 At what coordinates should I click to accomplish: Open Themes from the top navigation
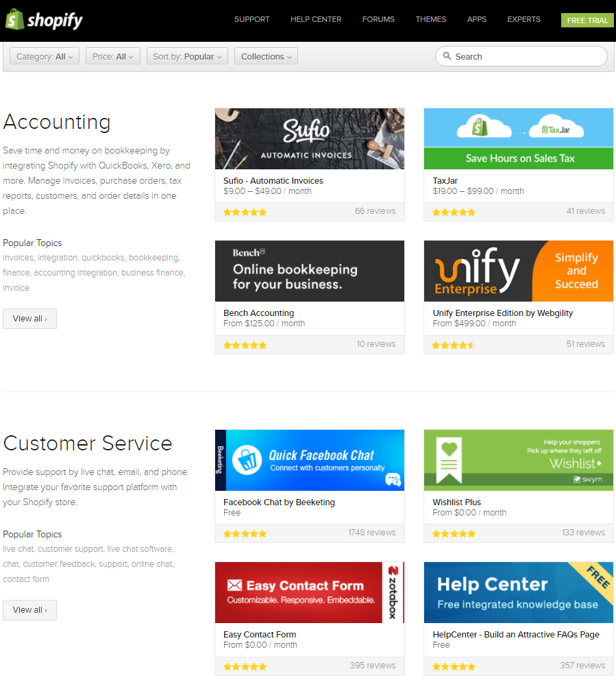click(x=431, y=19)
